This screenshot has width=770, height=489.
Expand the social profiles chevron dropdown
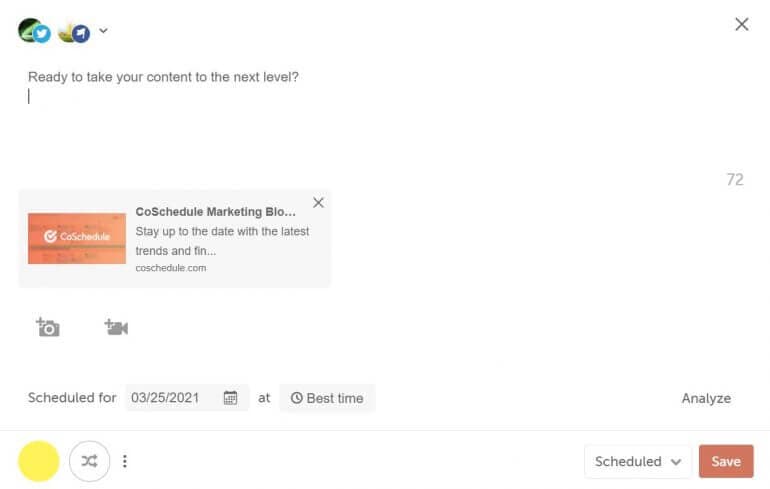[x=103, y=30]
